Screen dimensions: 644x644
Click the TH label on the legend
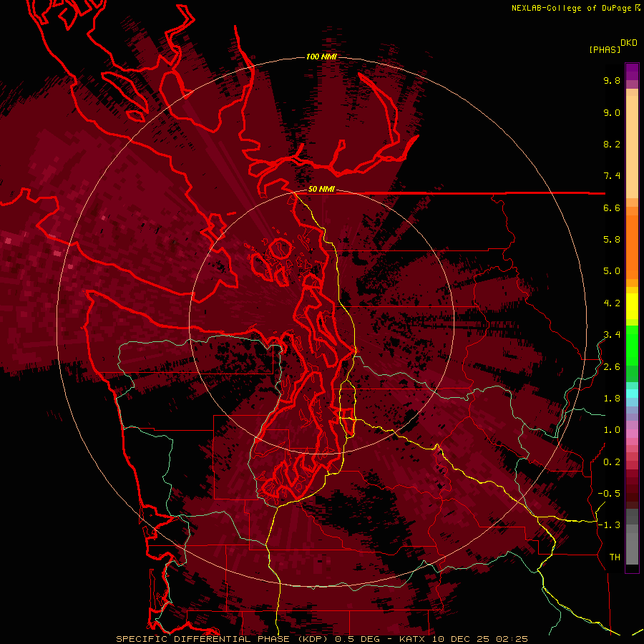615,557
